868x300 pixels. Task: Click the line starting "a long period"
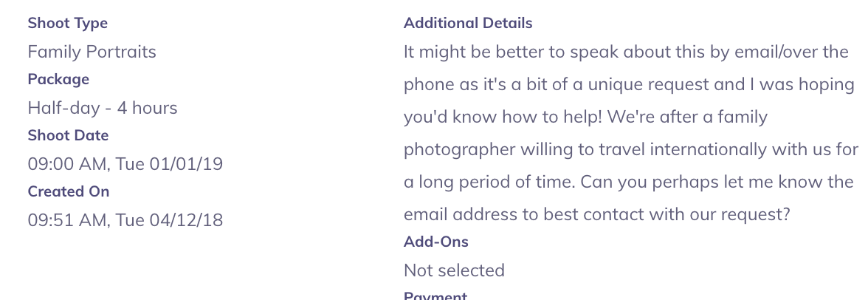click(628, 182)
